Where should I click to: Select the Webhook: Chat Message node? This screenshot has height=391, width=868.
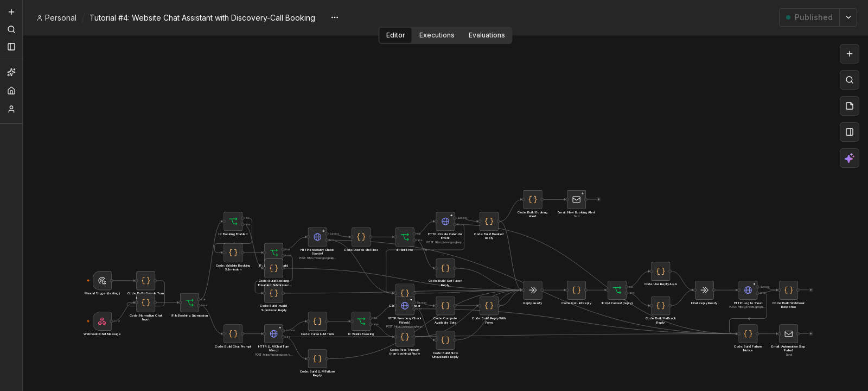pos(102,321)
